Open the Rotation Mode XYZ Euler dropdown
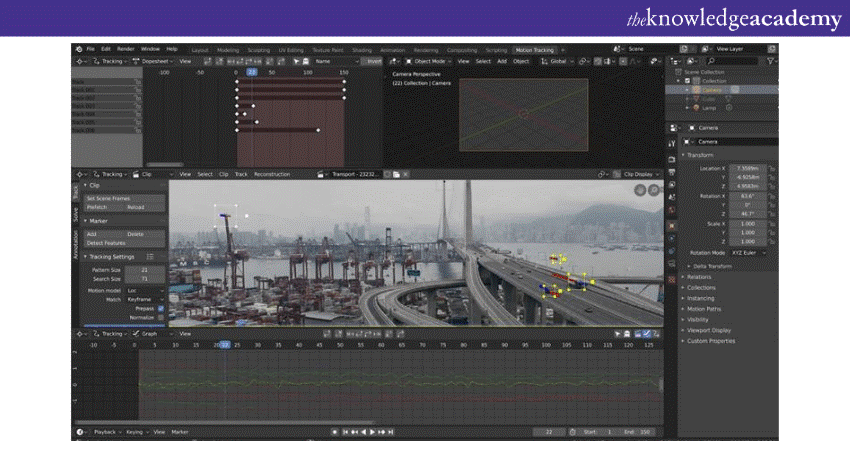Viewport: 850px width, 450px height. pos(749,253)
